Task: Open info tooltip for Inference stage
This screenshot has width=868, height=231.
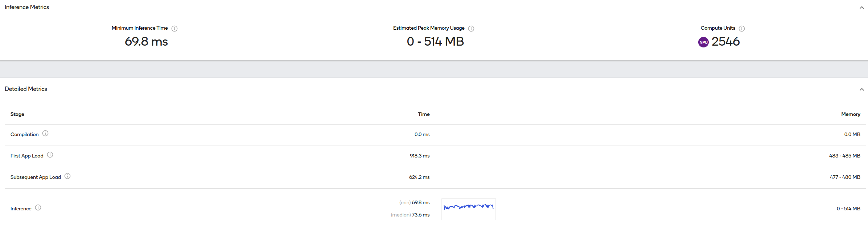Action: pyautogui.click(x=38, y=207)
